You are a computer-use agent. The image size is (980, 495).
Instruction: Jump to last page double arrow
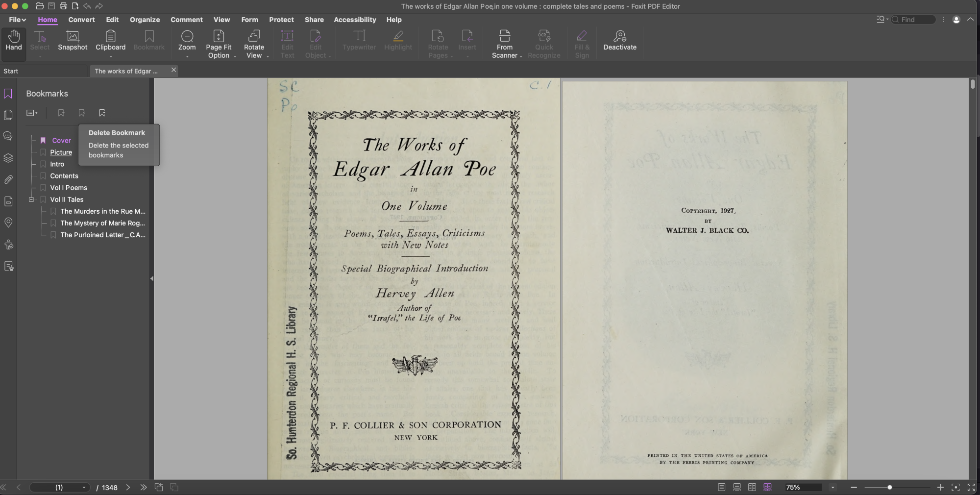pyautogui.click(x=143, y=487)
